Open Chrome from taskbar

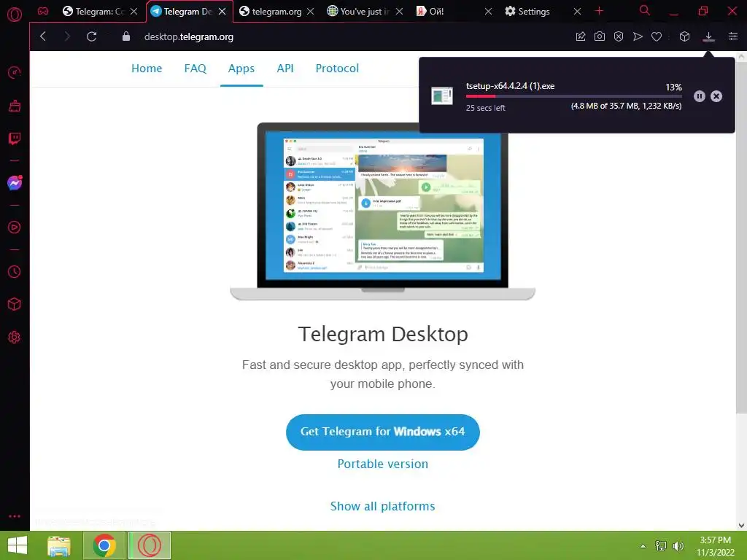point(104,545)
